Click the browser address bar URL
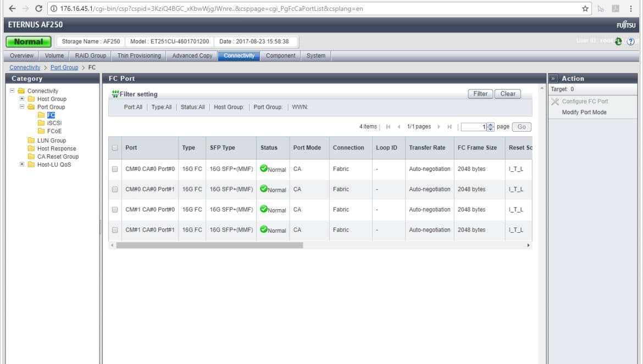 click(x=212, y=9)
